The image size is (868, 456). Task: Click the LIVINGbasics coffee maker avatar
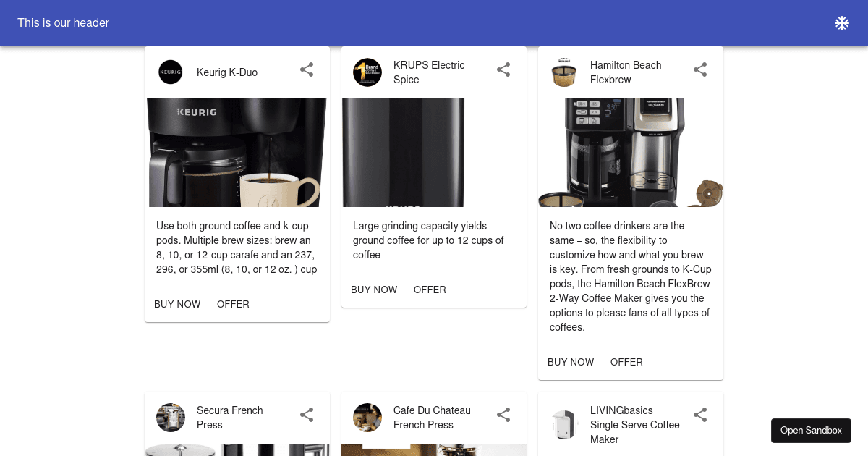tap(564, 425)
